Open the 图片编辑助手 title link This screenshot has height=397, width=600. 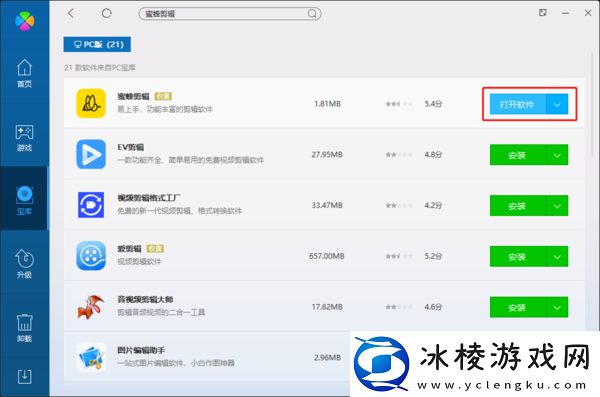141,350
